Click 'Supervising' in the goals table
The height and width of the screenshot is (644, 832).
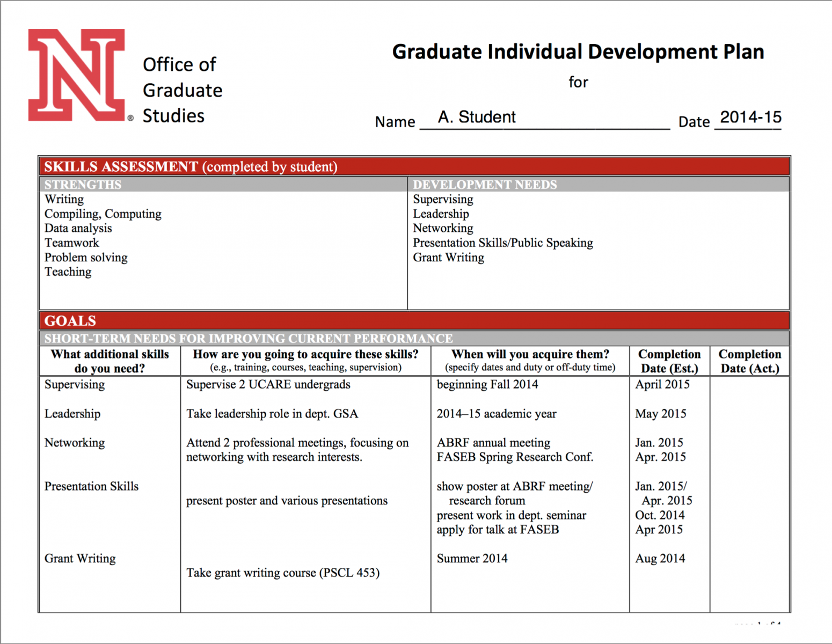75,384
